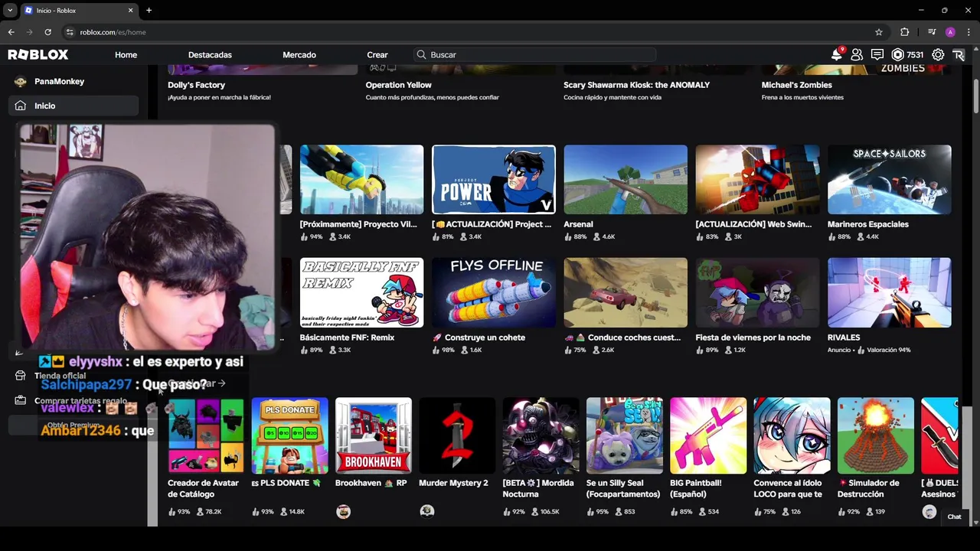Open the Comprar tarjetas regalo gift card icon
The height and width of the screenshot is (551, 980).
20,400
